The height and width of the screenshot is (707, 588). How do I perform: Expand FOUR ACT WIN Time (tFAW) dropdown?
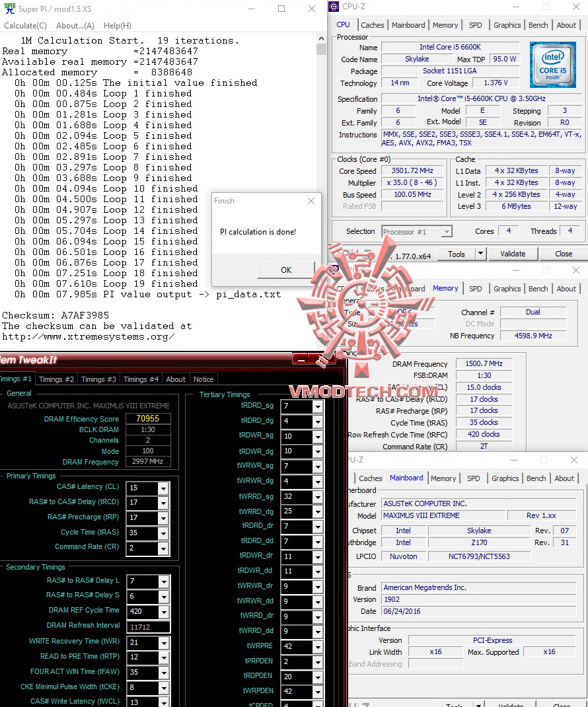coord(163,673)
